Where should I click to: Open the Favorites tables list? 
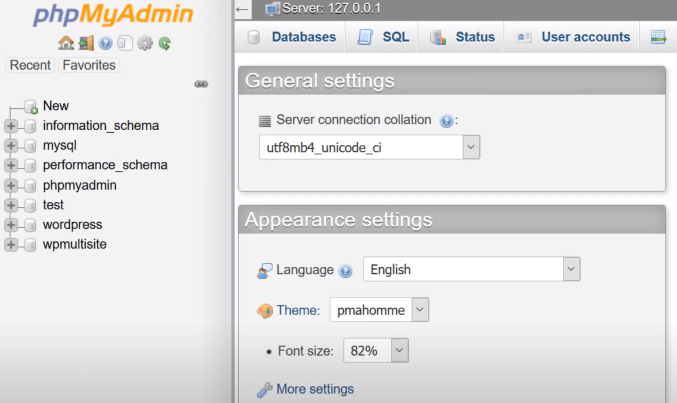coord(89,65)
